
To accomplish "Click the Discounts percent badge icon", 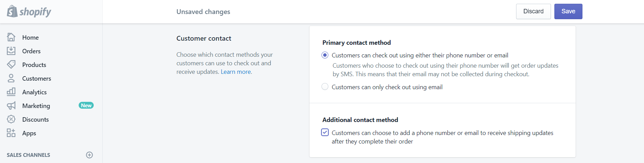I will 11,119.
